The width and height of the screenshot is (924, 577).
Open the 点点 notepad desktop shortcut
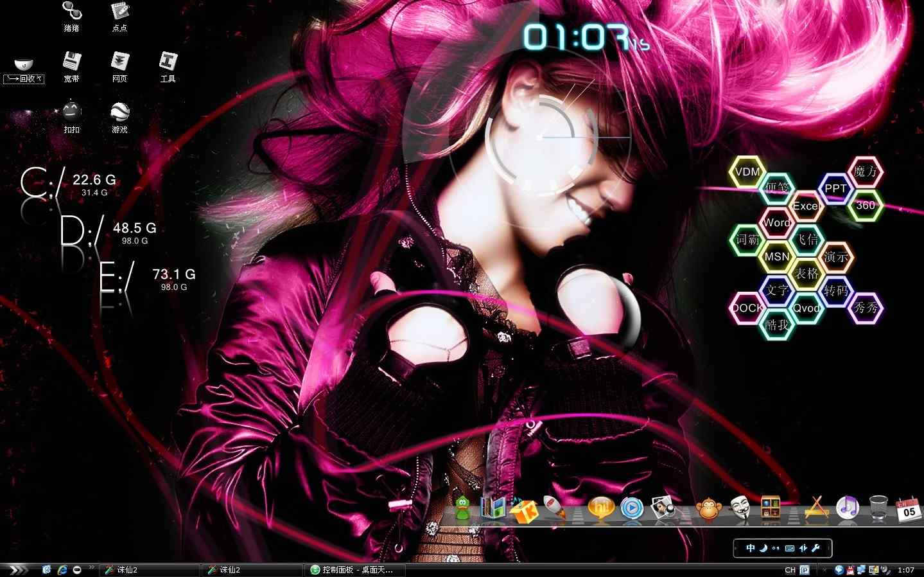119,16
